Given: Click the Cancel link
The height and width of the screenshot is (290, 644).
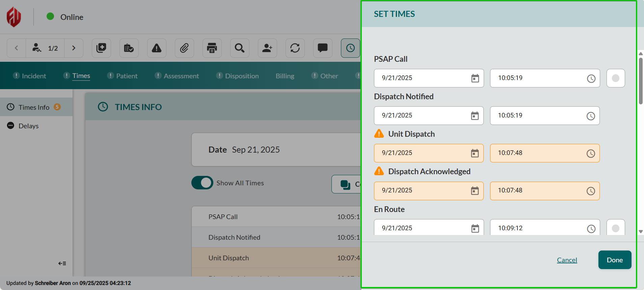Looking at the screenshot, I should pos(567,260).
